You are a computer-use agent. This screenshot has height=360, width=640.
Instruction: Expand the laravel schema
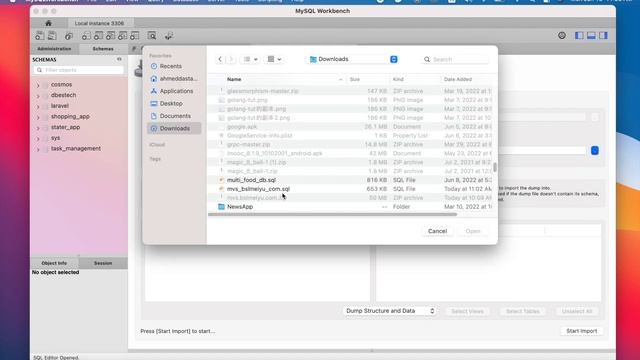point(38,106)
